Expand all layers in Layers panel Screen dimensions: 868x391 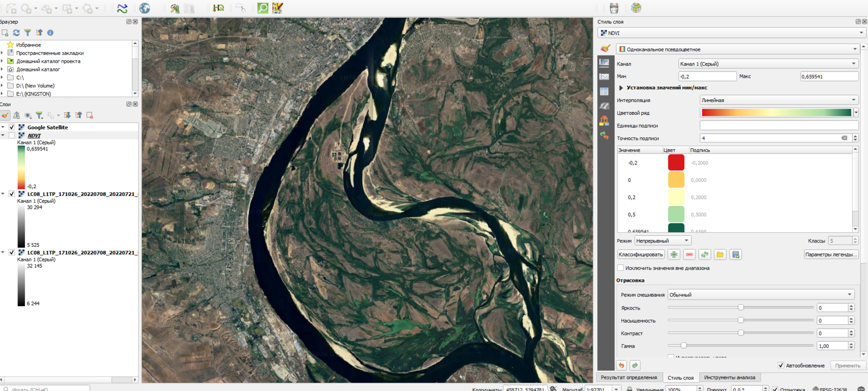click(x=67, y=115)
